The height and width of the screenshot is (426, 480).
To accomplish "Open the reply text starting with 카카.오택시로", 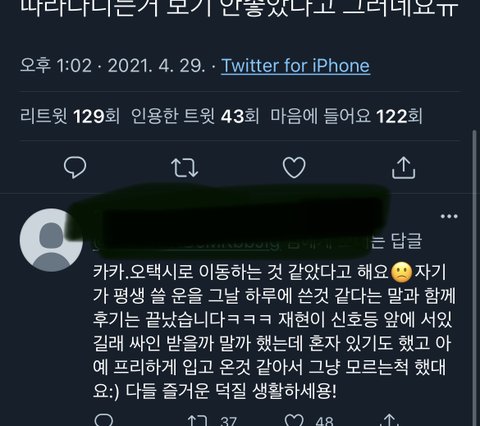I will pos(274,332).
